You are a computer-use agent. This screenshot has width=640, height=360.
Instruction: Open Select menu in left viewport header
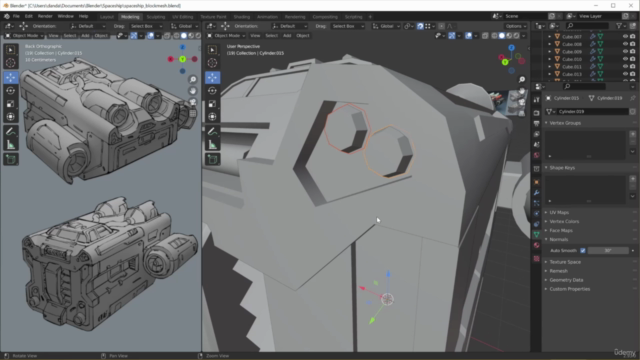70,36
